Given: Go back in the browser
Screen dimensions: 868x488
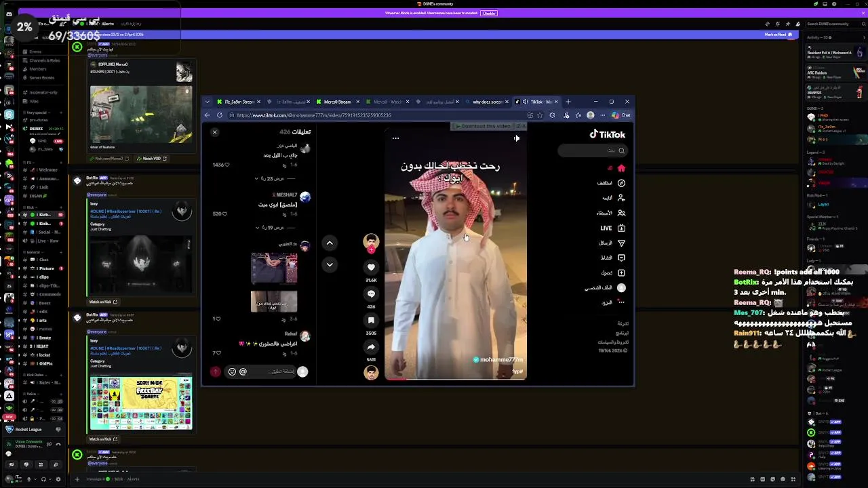Looking at the screenshot, I should [x=208, y=115].
